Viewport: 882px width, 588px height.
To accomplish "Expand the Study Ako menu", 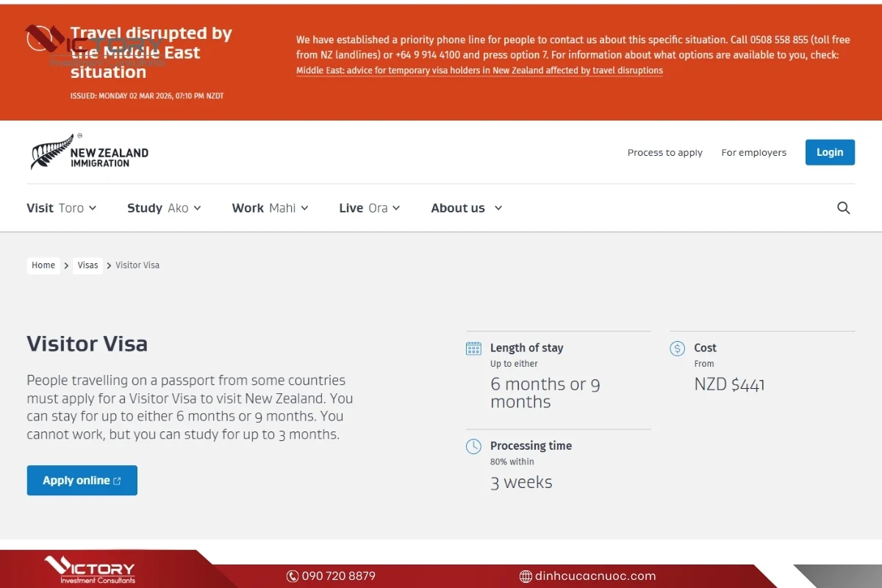I will [164, 208].
